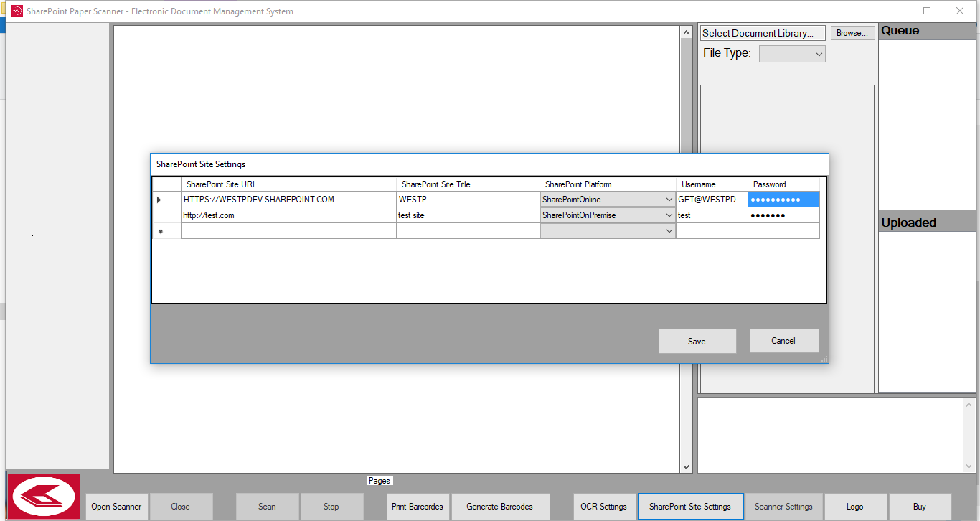
Task: Open Scanner Settings
Action: coord(783,507)
